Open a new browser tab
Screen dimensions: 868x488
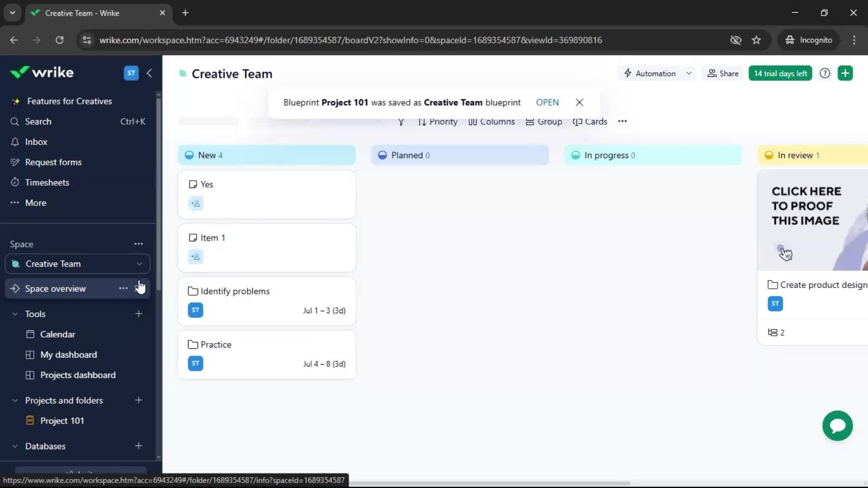tap(185, 13)
